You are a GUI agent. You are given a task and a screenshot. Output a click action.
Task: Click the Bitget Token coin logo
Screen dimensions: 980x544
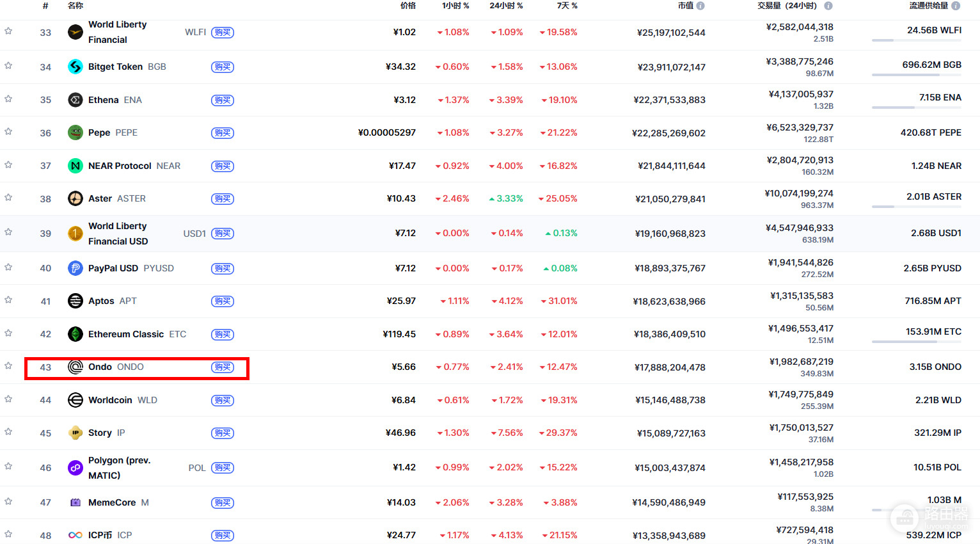pyautogui.click(x=75, y=67)
